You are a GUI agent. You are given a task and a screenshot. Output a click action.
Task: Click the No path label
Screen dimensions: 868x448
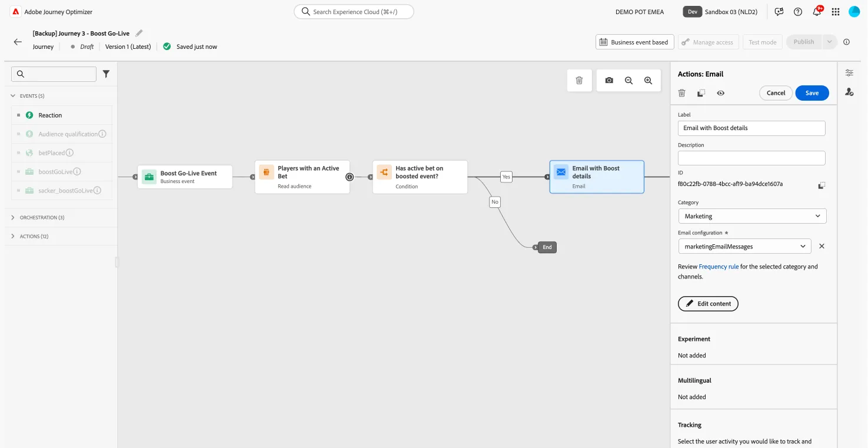click(x=495, y=202)
